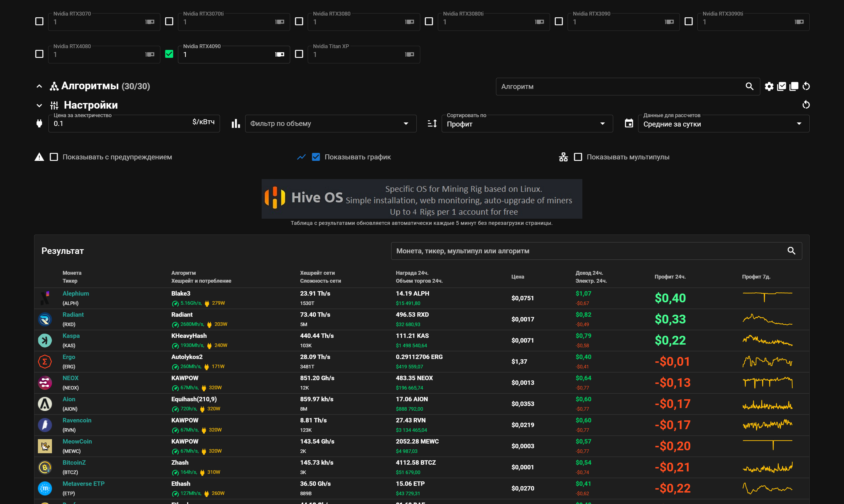Click search icon in Результат search box
This screenshot has width=844, height=504.
coord(791,251)
